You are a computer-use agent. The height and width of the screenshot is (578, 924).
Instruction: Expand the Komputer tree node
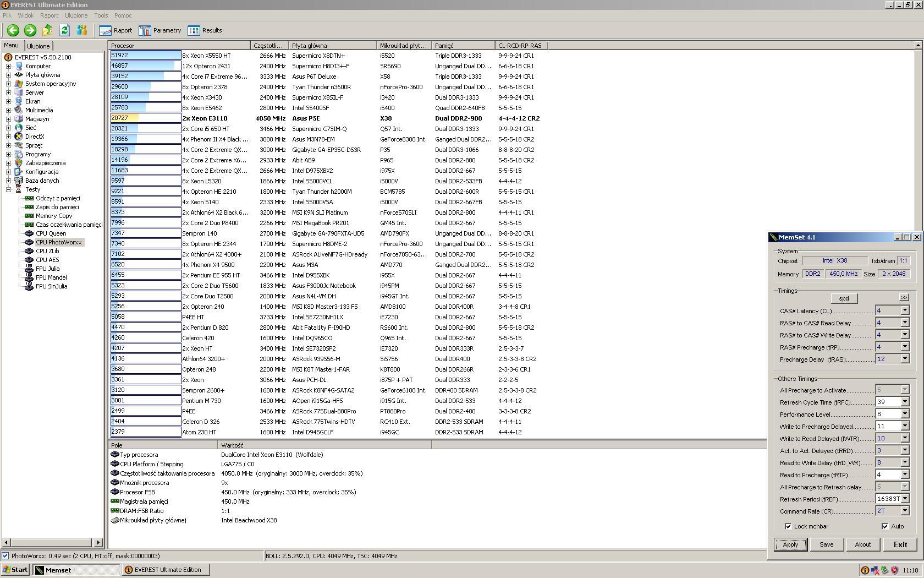click(x=9, y=66)
